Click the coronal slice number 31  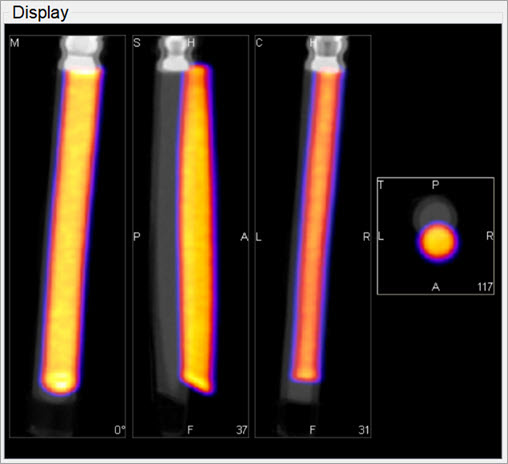pyautogui.click(x=364, y=430)
